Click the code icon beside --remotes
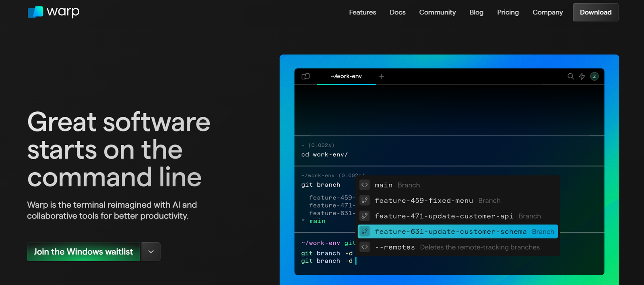This screenshot has height=285, width=644. [365, 247]
